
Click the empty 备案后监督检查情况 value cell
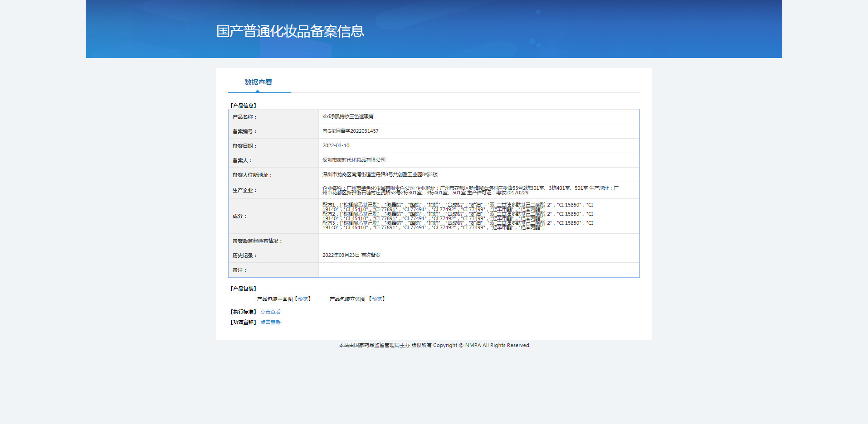[x=479, y=241]
